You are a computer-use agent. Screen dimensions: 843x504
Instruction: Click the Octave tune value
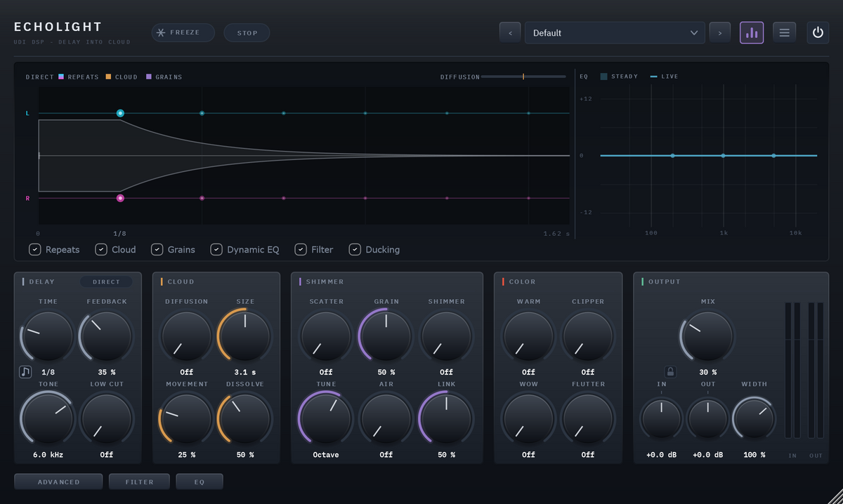326,455
